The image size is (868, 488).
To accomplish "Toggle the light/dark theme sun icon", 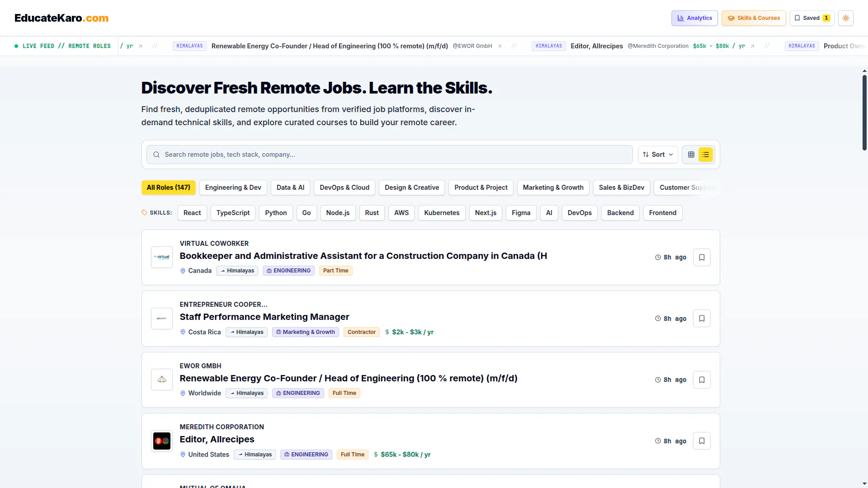I will (845, 18).
